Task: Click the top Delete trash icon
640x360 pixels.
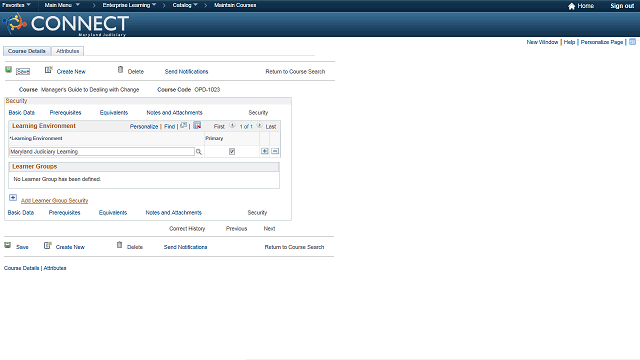Action: coord(120,70)
